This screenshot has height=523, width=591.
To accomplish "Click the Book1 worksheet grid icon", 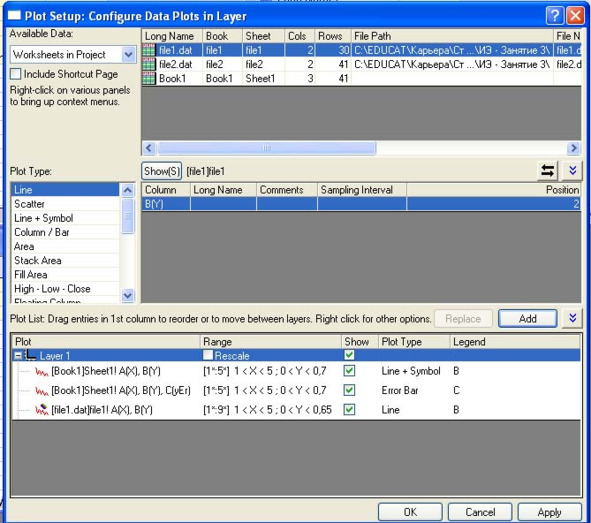I will click(149, 78).
